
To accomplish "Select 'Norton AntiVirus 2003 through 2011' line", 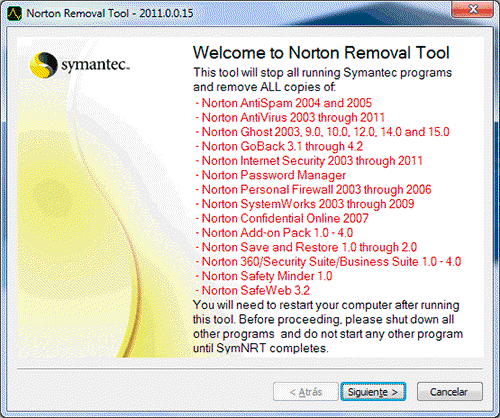I will (x=290, y=117).
